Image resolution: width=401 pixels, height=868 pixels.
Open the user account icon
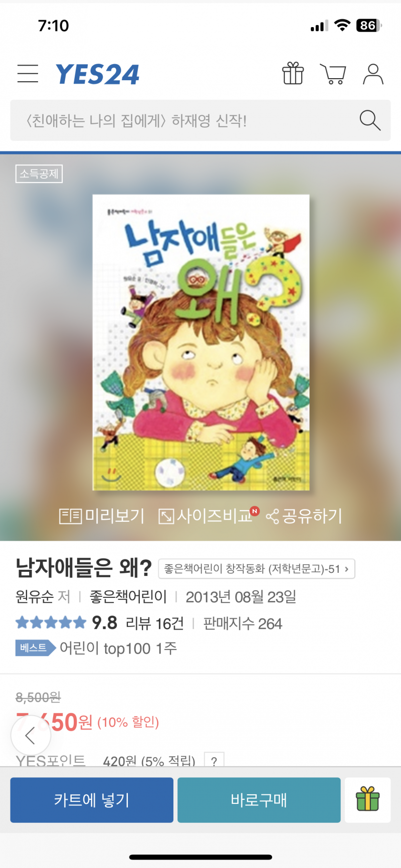[373, 74]
